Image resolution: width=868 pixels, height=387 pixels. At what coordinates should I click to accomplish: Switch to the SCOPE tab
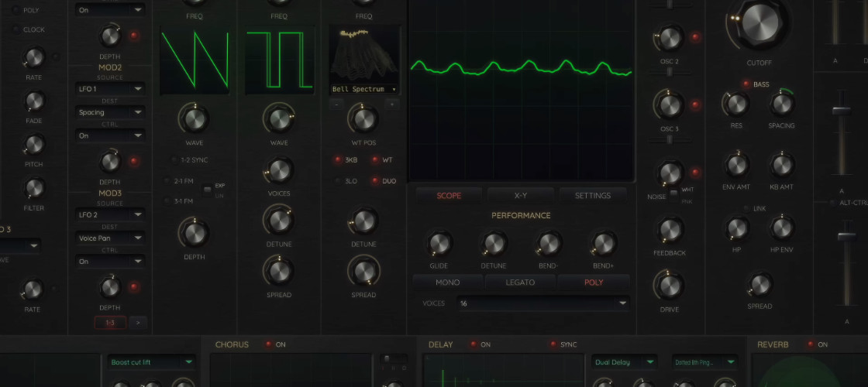click(449, 195)
